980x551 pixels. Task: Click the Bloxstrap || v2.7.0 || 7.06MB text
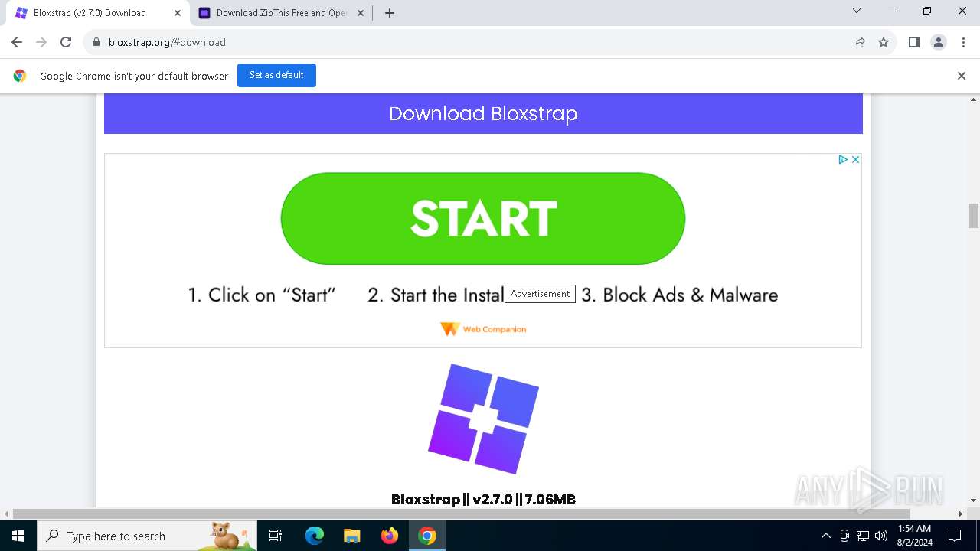point(483,499)
